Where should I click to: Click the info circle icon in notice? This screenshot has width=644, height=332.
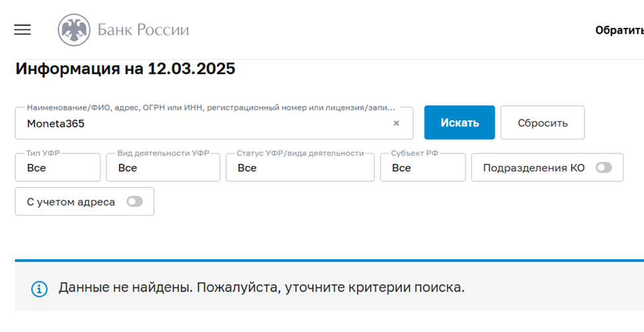click(40, 289)
